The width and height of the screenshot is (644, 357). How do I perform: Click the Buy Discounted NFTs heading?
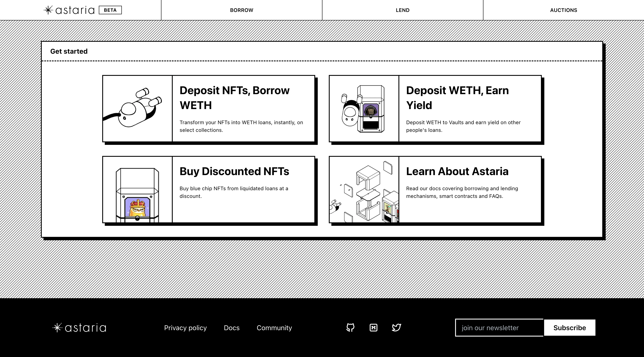(234, 171)
